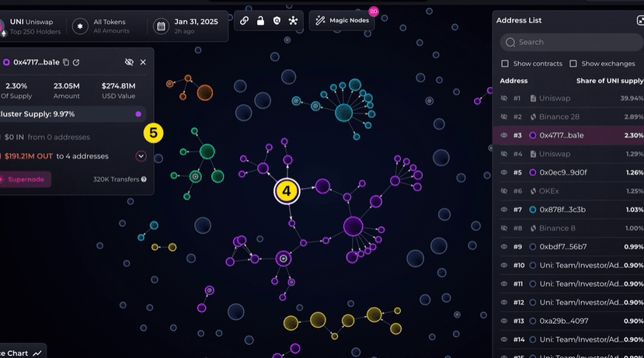Click purple circle icon in row #5
Image resolution: width=644 pixels, height=358 pixels.
coord(533,172)
